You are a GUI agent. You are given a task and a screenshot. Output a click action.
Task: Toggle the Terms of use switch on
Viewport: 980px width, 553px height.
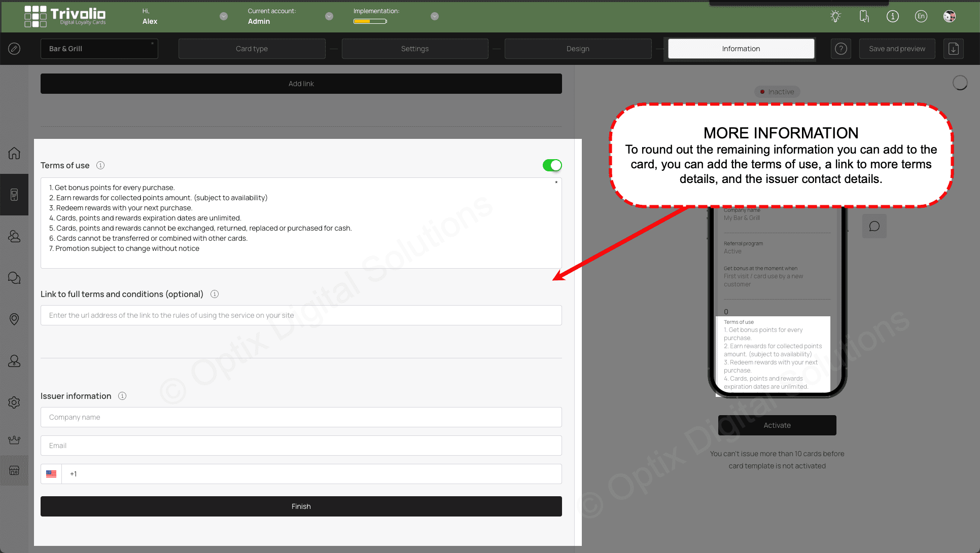click(552, 165)
